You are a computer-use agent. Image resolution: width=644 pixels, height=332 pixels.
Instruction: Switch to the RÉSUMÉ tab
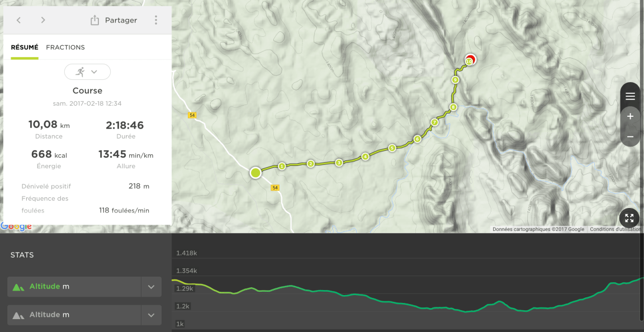click(x=25, y=48)
